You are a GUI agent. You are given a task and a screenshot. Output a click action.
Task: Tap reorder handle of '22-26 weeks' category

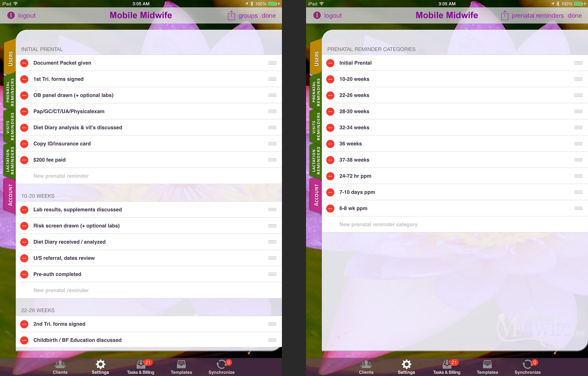[x=578, y=95]
